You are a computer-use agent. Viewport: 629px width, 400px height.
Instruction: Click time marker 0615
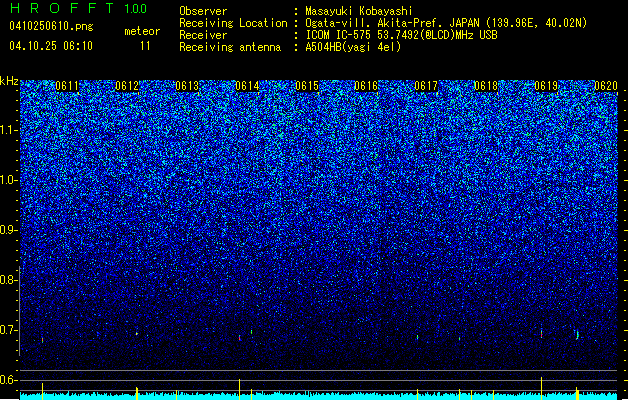point(307,86)
